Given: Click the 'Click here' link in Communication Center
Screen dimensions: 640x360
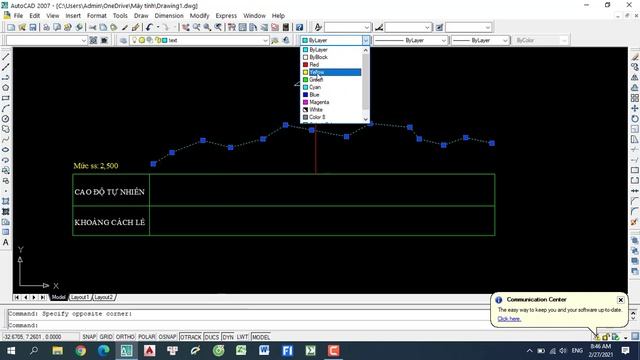Looking at the screenshot, I should (x=509, y=319).
